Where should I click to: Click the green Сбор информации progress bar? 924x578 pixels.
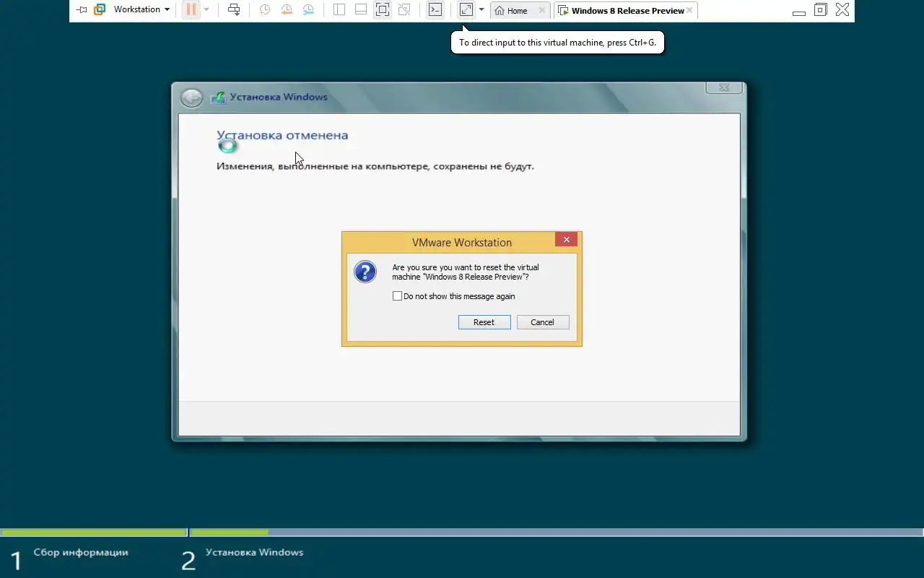pyautogui.click(x=94, y=532)
